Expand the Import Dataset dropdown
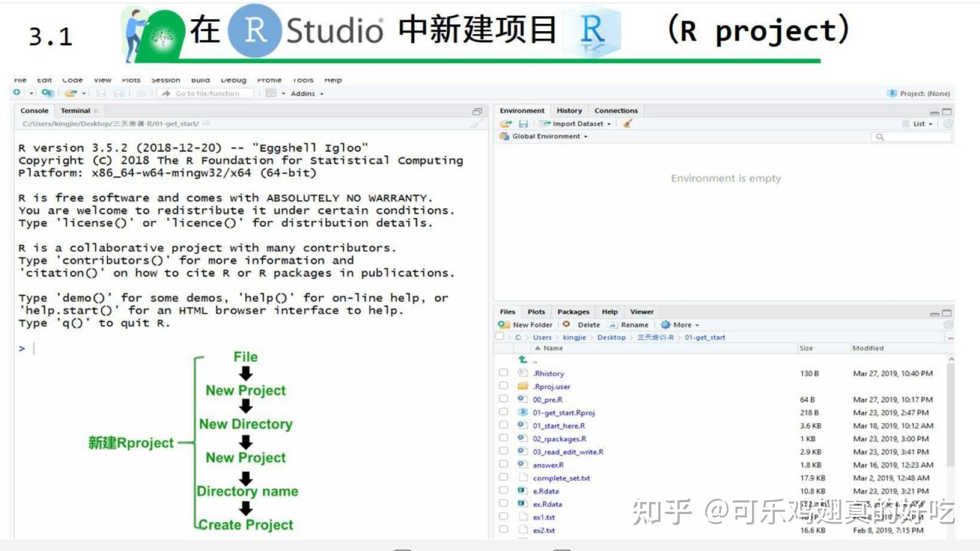980x551 pixels. (x=575, y=124)
